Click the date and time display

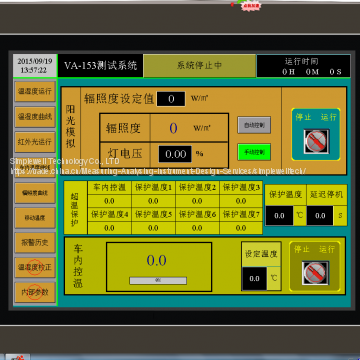click(x=35, y=66)
